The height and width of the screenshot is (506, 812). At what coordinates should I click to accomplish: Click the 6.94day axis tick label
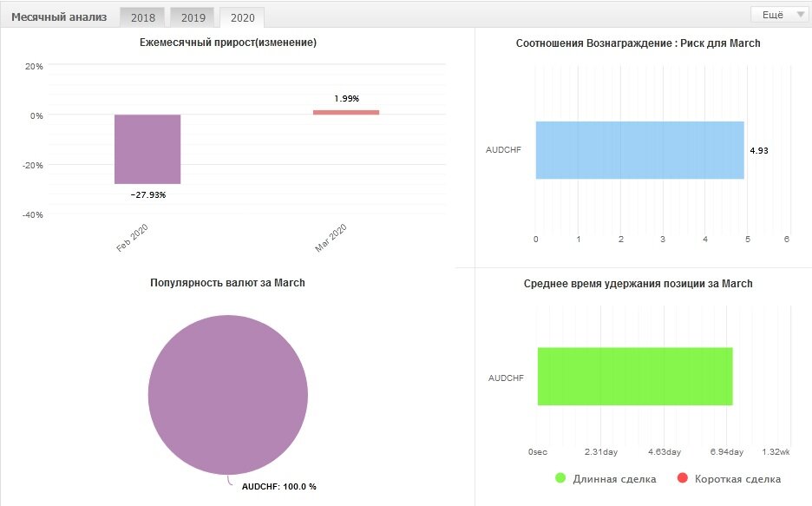727,451
